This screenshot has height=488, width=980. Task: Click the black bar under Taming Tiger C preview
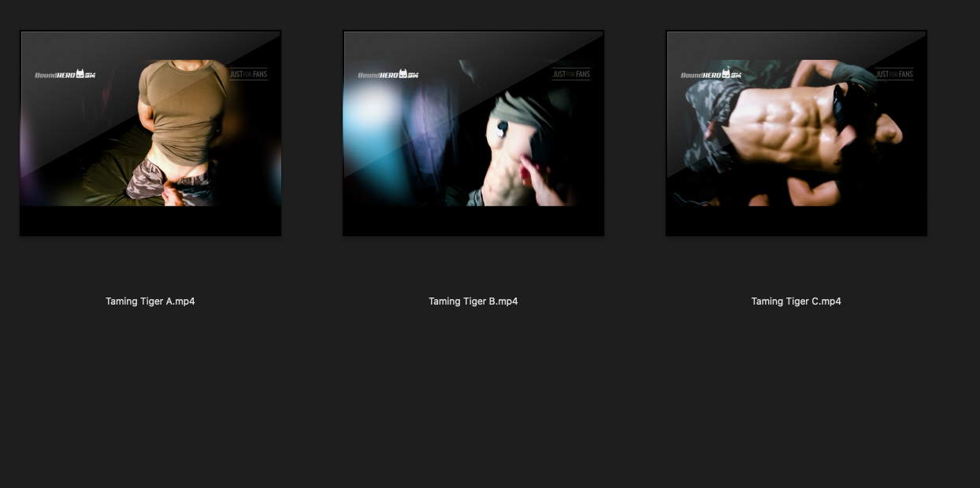coord(796,220)
